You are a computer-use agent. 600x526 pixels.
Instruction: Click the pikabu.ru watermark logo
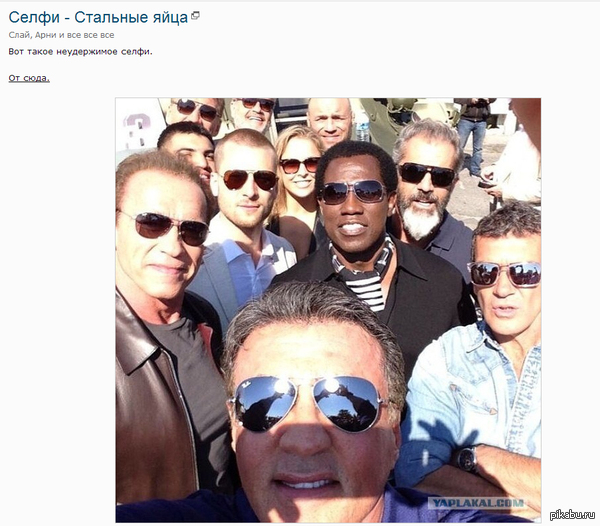pos(572,515)
